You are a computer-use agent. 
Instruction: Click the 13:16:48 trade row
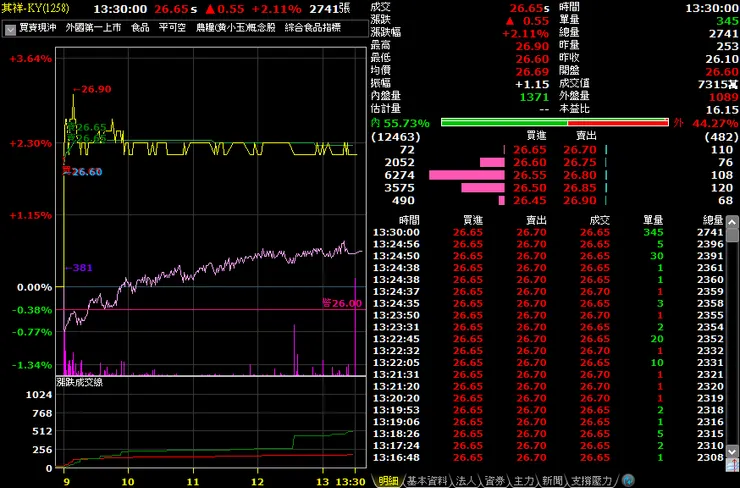click(548, 457)
